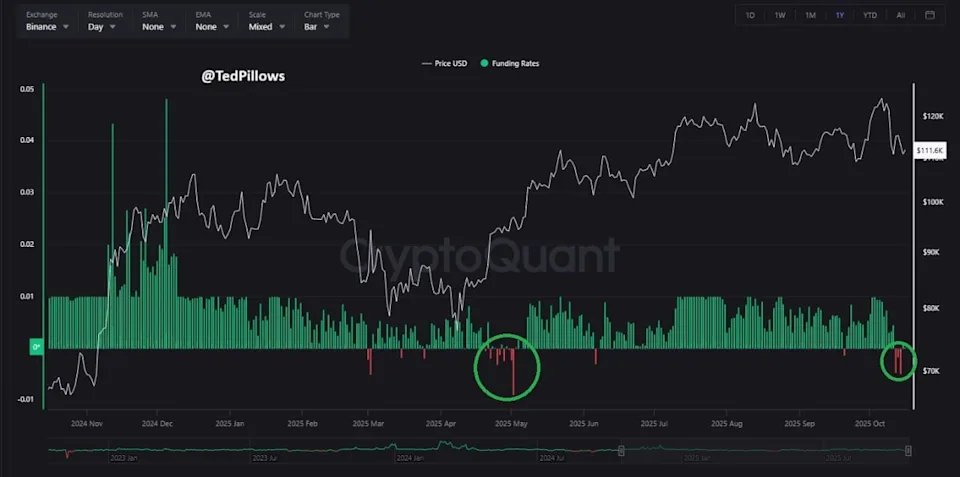Screen dimensions: 960x477
Task: Click the green zero-level marker on the axis
Action: (37, 348)
